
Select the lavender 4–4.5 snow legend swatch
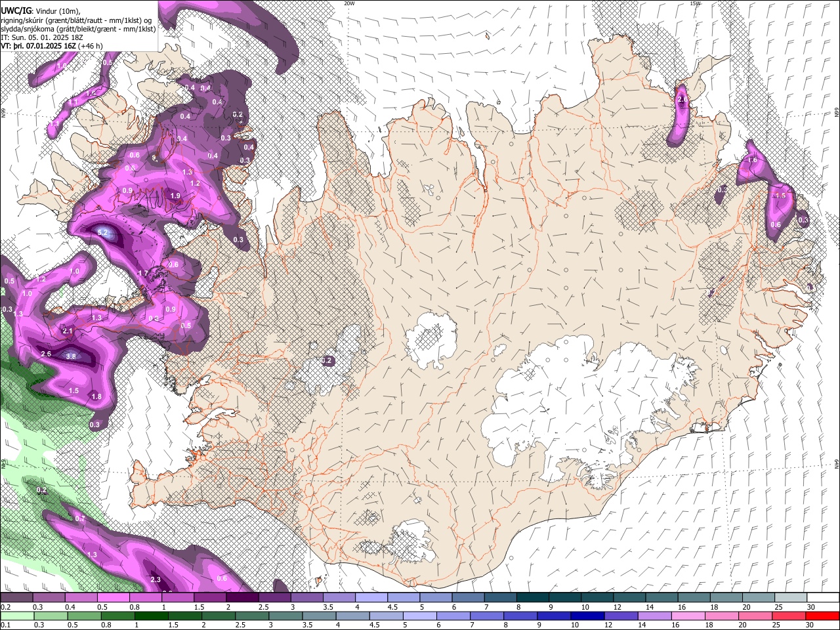click(x=371, y=597)
